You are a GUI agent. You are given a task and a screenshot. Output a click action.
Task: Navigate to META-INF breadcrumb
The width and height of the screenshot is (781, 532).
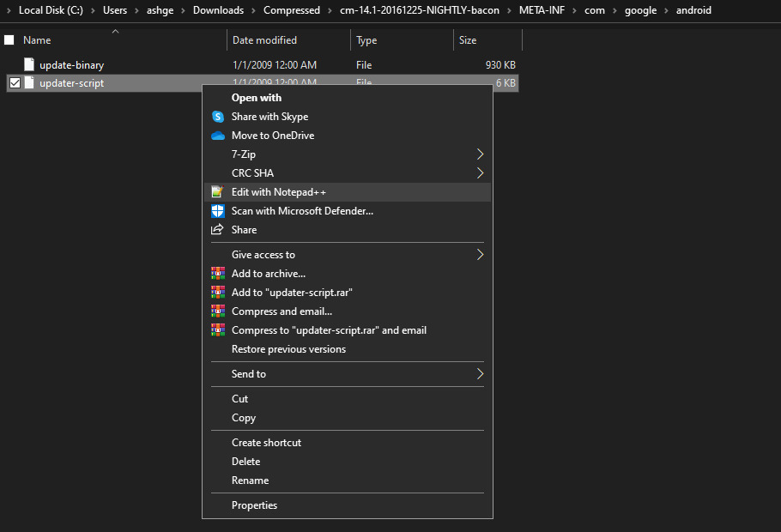click(542, 10)
